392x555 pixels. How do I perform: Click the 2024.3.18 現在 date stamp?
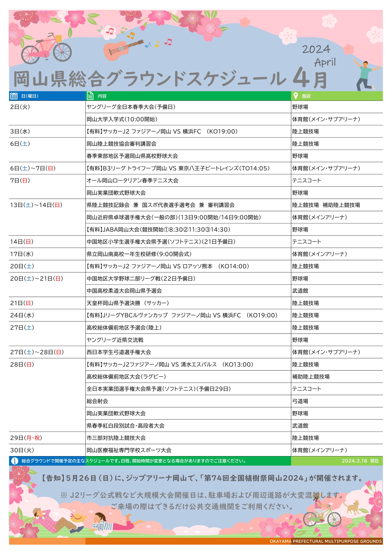pos(360,461)
